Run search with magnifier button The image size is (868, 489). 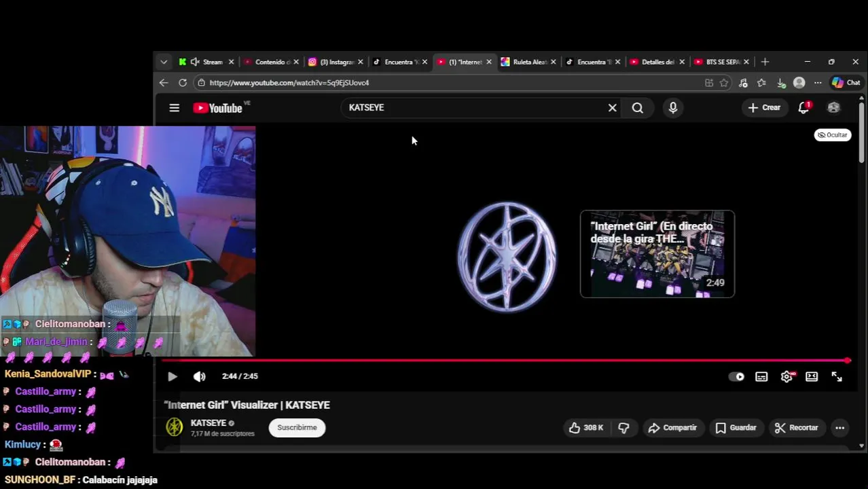pyautogui.click(x=637, y=107)
